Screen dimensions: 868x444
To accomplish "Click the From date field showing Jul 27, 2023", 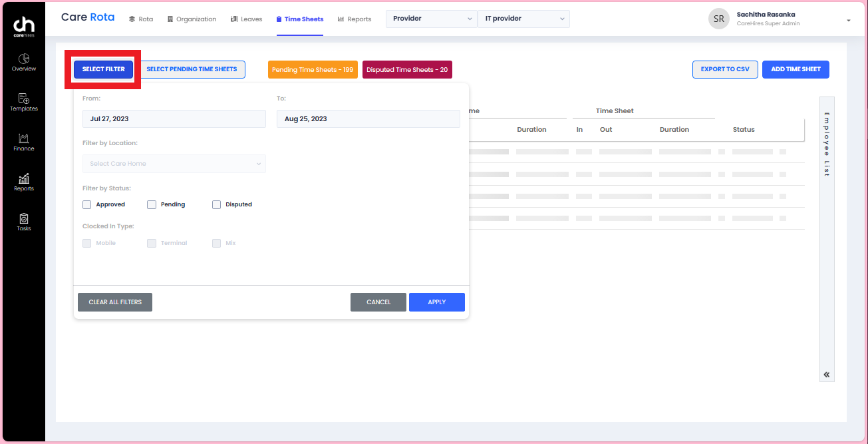I will tap(174, 118).
